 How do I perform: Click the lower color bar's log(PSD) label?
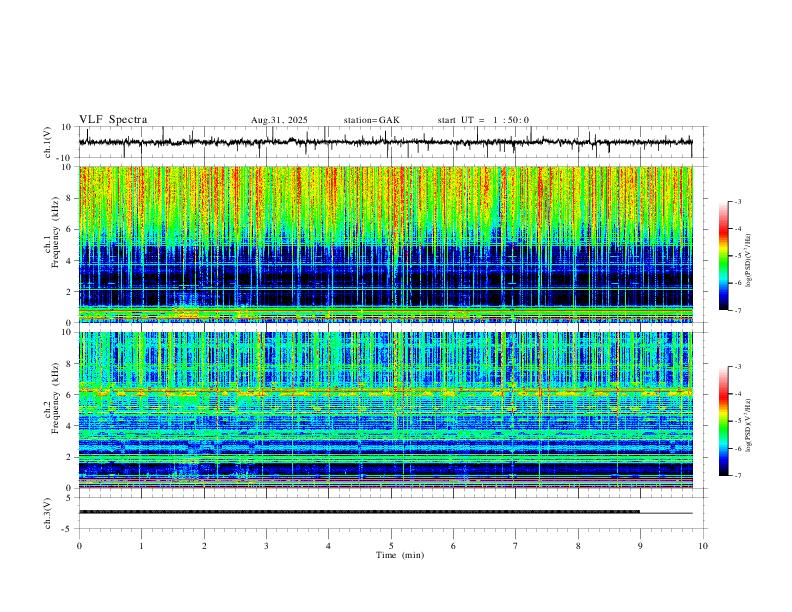[x=749, y=425]
